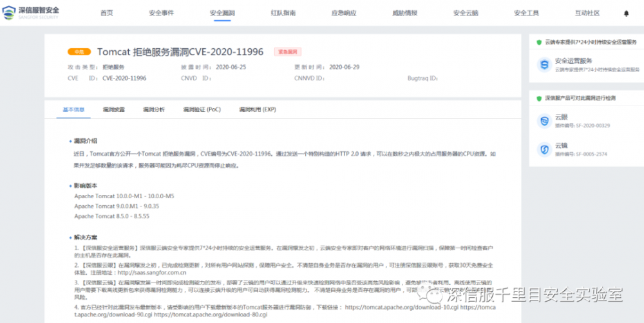Open the http://saas.sangfor.com.cn link

coord(153,272)
